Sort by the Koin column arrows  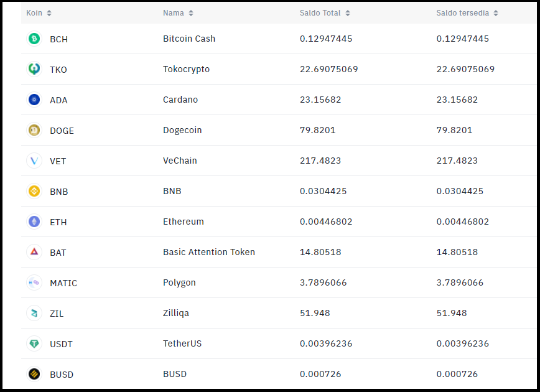click(x=49, y=13)
